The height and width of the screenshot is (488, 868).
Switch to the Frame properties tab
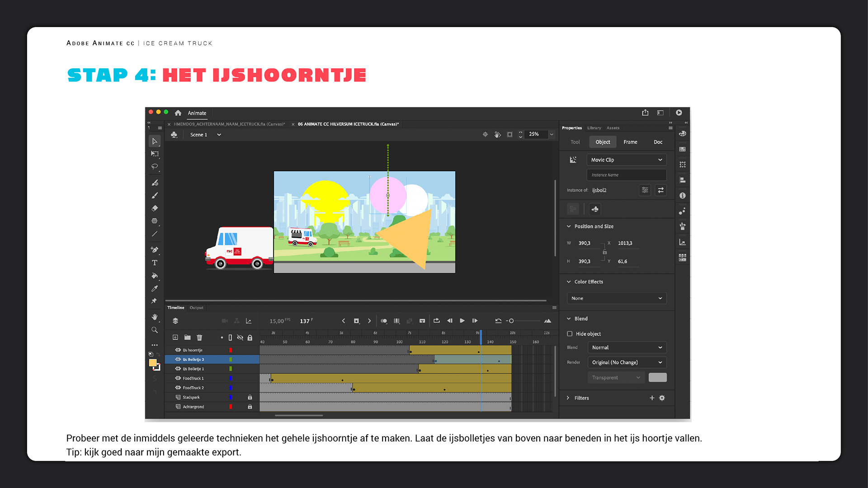pos(630,142)
